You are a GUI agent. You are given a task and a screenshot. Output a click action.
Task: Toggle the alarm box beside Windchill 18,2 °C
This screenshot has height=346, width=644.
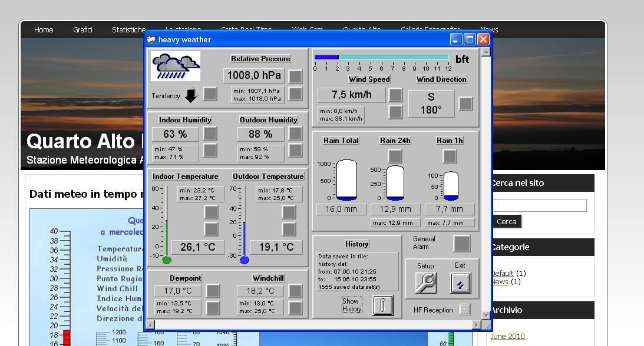click(295, 291)
